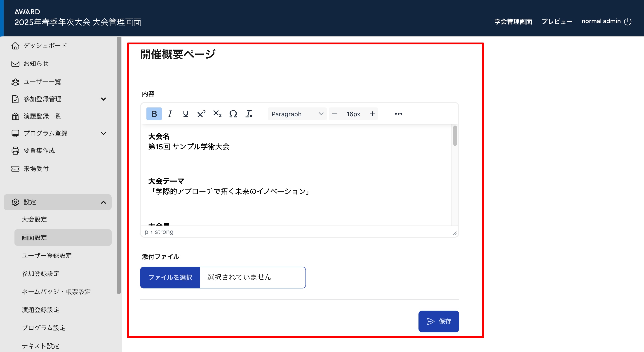Image resolution: width=644 pixels, height=352 pixels.
Task: Click the power logout icon
Action: (x=628, y=21)
